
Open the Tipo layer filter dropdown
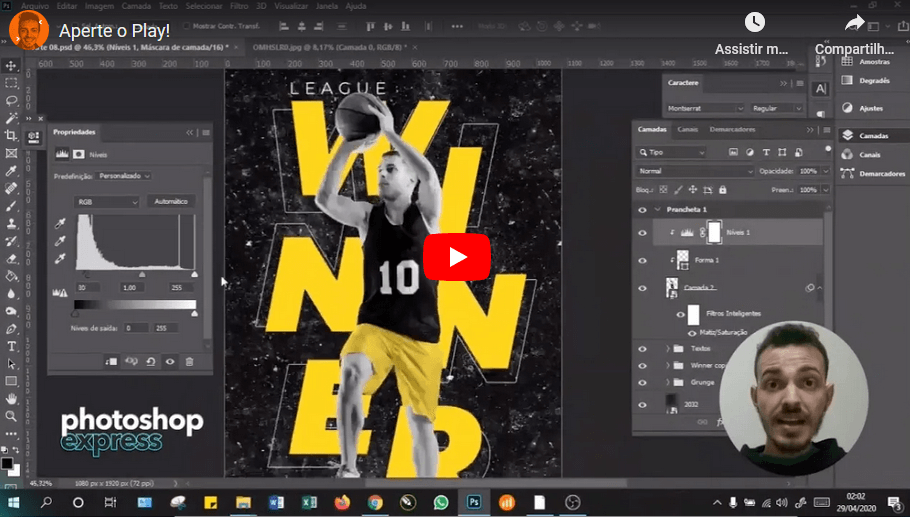671,152
